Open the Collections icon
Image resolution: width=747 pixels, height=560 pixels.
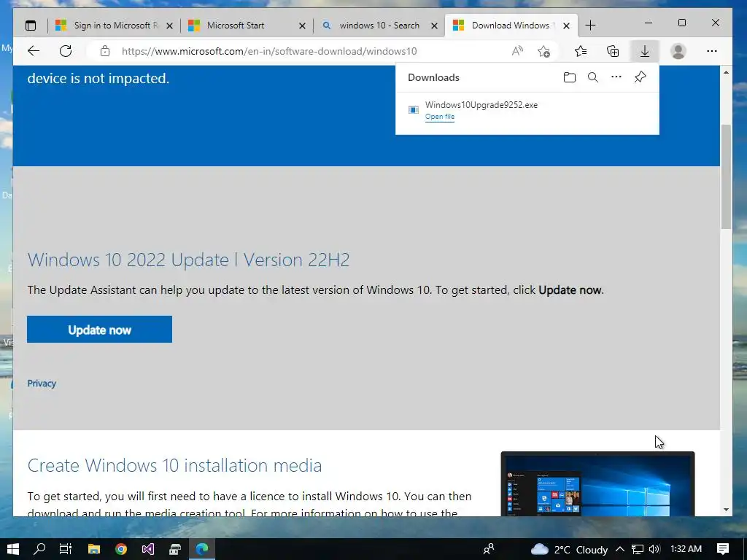click(613, 51)
